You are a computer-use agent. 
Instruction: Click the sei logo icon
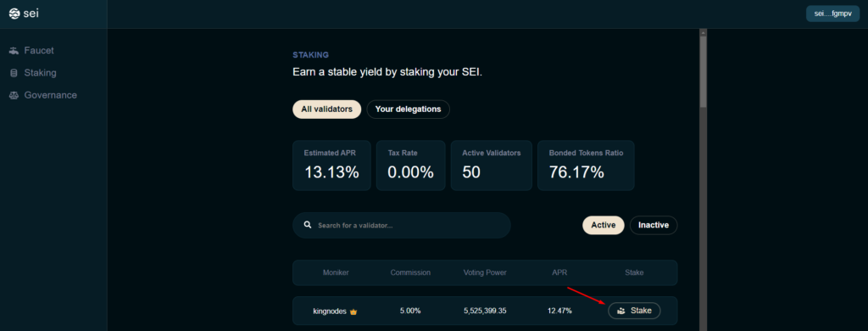(14, 14)
